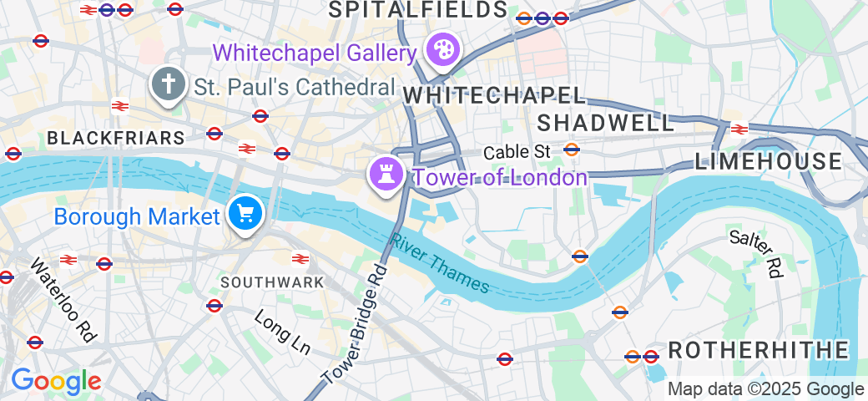Click the Salter Rd street label
This screenshot has width=868, height=401.
[x=756, y=253]
